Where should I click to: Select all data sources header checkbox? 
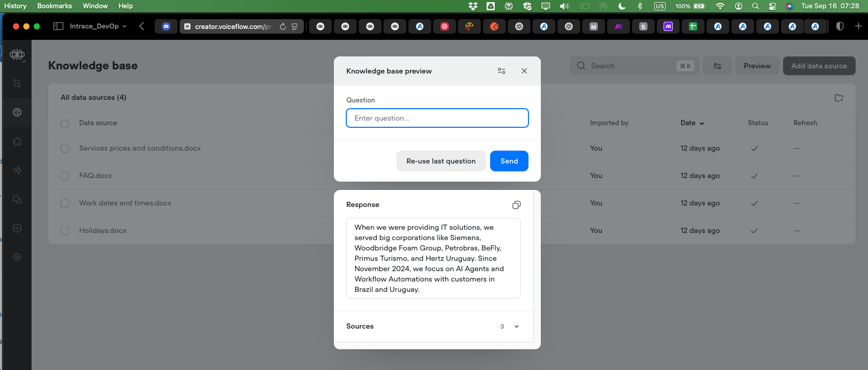tap(65, 124)
